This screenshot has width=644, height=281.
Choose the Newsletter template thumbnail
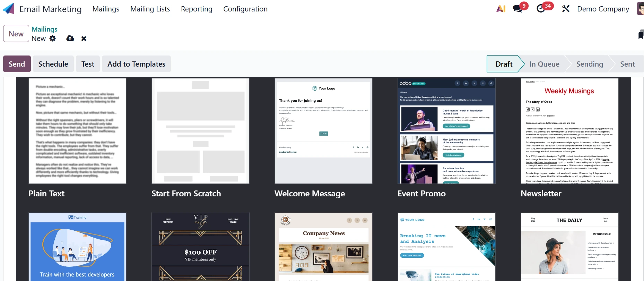(569, 131)
